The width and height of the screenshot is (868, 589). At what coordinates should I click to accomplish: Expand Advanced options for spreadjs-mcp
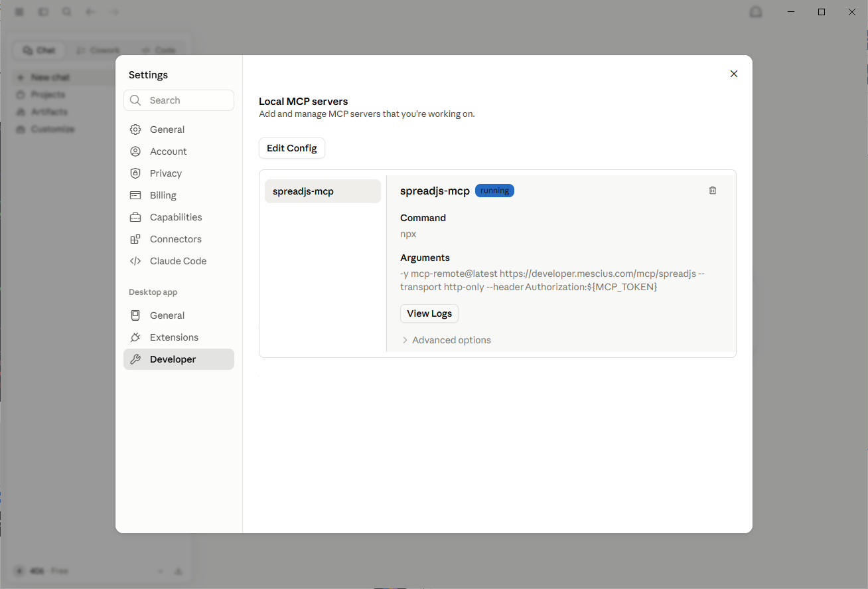tap(446, 340)
